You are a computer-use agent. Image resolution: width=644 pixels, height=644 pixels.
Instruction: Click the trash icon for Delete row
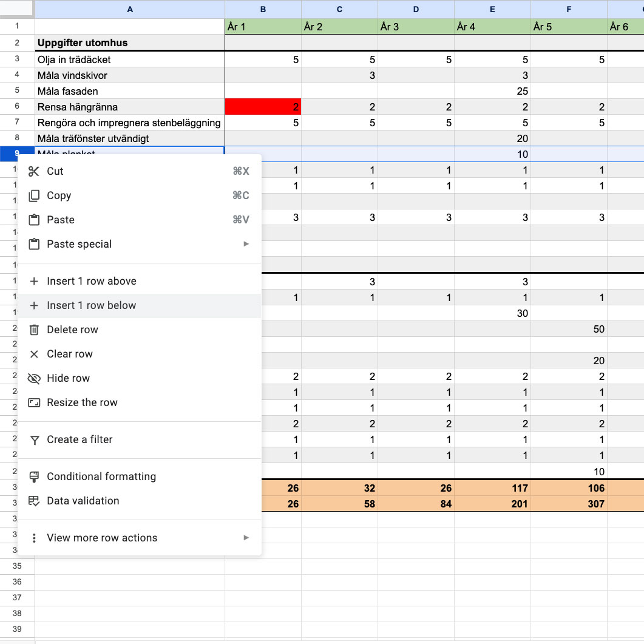34,330
